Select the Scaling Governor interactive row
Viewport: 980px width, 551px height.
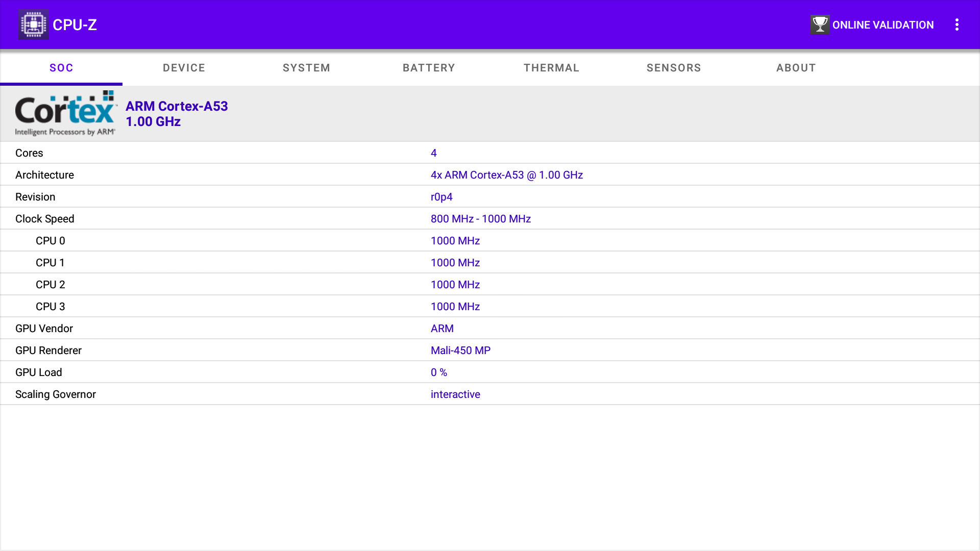click(x=490, y=394)
